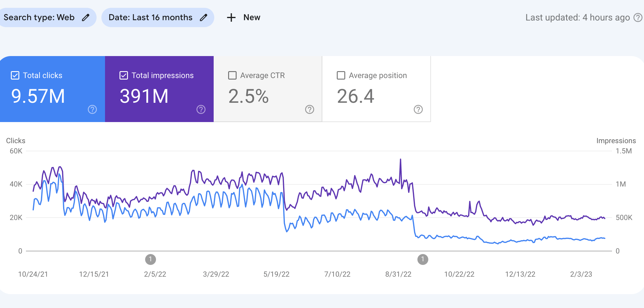Screen dimensions: 644x308
Task: Click the impressions spike peak in September 2022
Action: tap(400, 159)
